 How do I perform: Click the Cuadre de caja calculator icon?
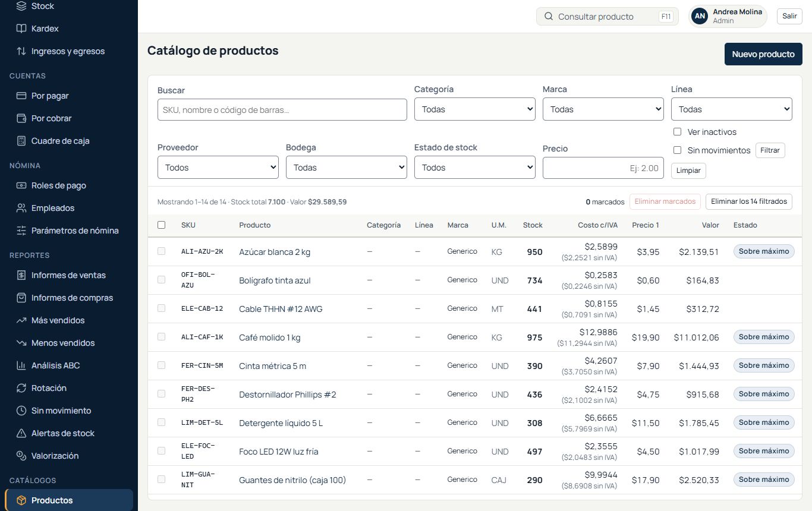click(x=21, y=141)
